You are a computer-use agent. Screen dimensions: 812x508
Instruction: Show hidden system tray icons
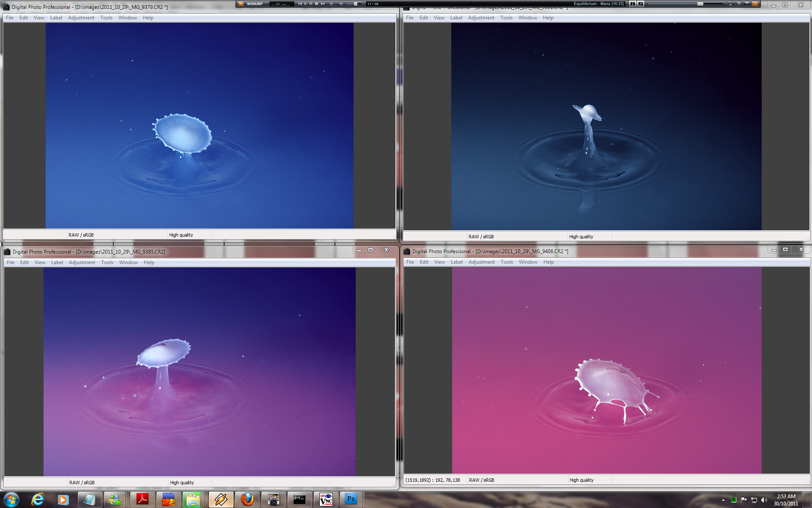pos(723,500)
